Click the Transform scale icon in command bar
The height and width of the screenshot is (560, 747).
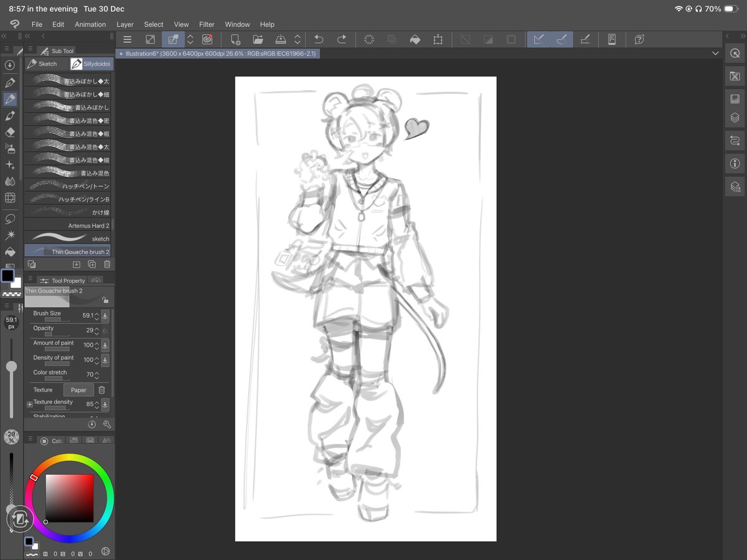tap(438, 39)
